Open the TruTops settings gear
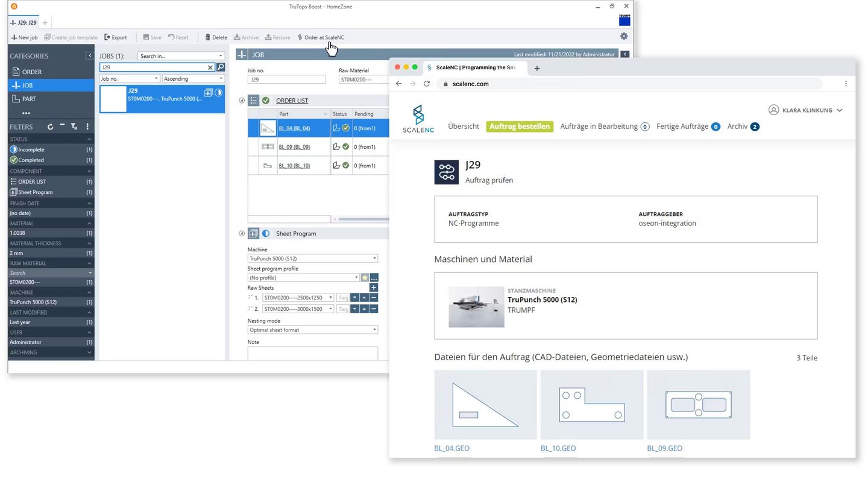This screenshot has height=488, width=868. [624, 37]
